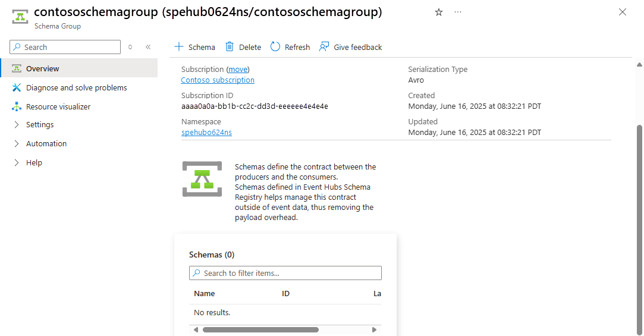The height and width of the screenshot is (336, 644).
Task: Expand the Settings section chevron
Action: tap(17, 124)
